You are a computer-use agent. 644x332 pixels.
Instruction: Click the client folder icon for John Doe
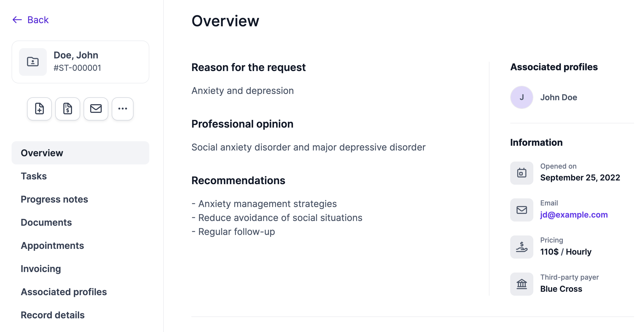coord(33,62)
